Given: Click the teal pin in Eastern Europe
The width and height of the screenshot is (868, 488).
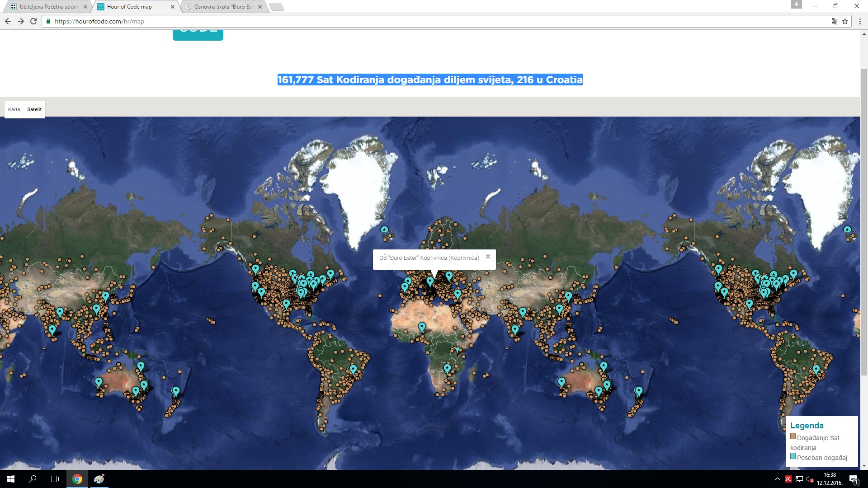Looking at the screenshot, I should pos(449,276).
